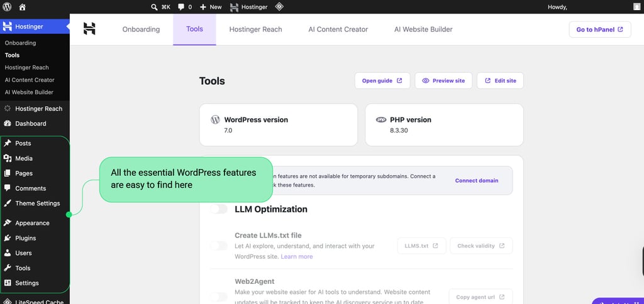
Task: Click the WordPress version card
Action: point(279,125)
